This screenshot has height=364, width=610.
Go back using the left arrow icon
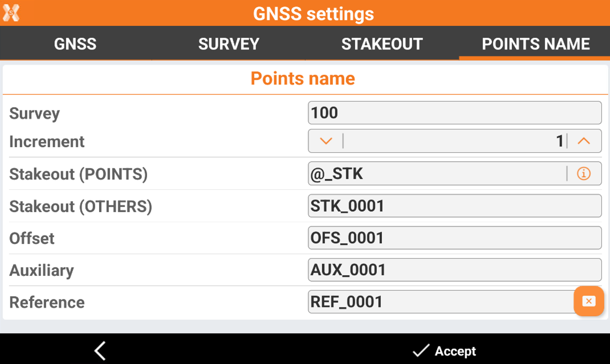coord(100,351)
